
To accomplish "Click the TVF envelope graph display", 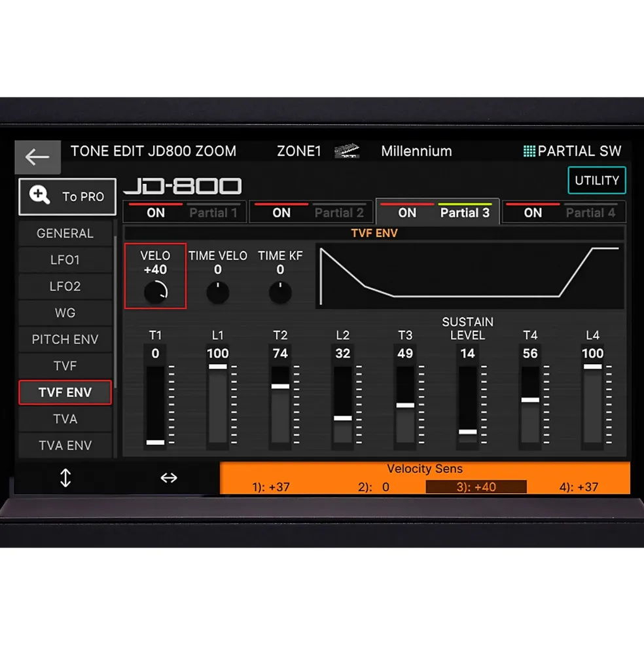I will click(470, 276).
